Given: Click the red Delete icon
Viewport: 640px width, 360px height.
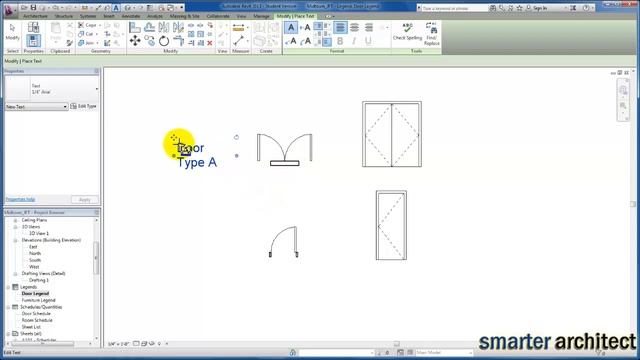Looking at the screenshot, I should click(x=210, y=43).
